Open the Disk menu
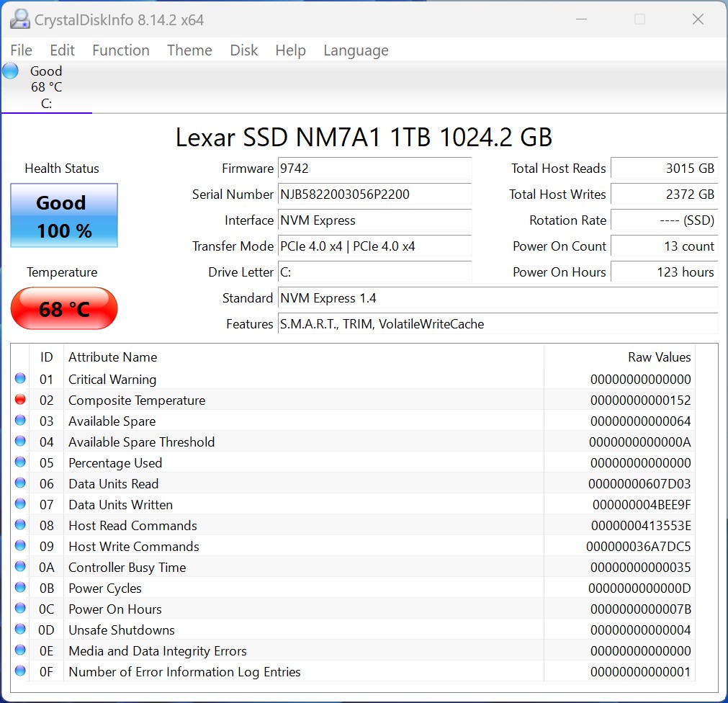The height and width of the screenshot is (703, 728). [x=243, y=50]
